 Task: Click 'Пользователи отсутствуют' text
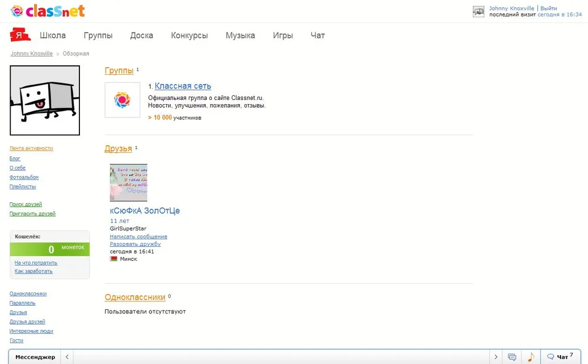145,312
